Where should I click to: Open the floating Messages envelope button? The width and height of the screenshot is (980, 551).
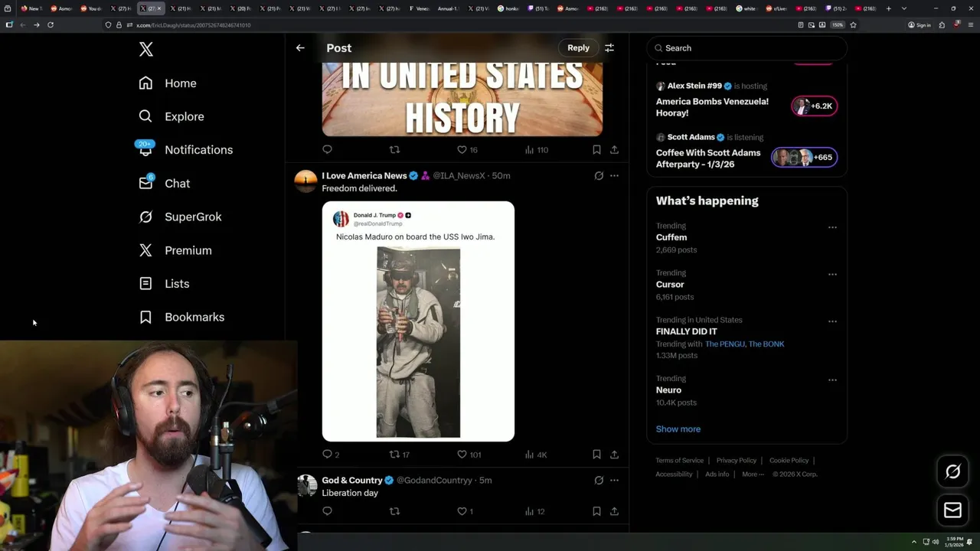(952, 510)
